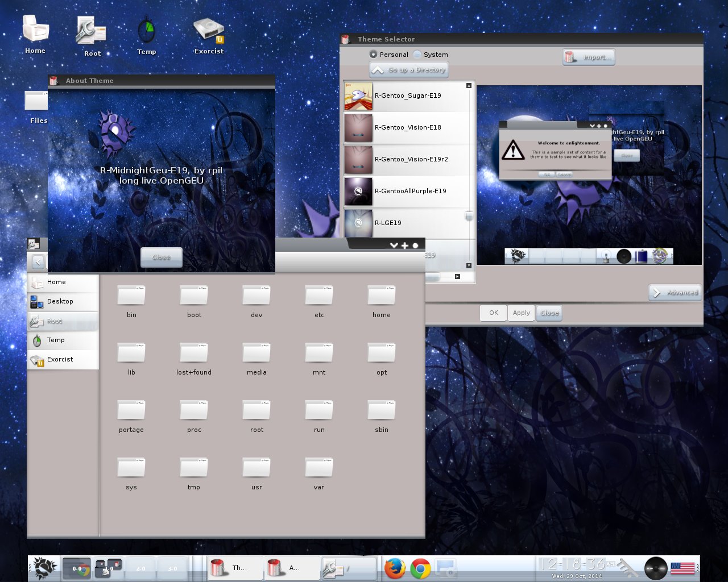Select the dev folder
Image resolution: width=728 pixels, height=582 pixels.
257,301
